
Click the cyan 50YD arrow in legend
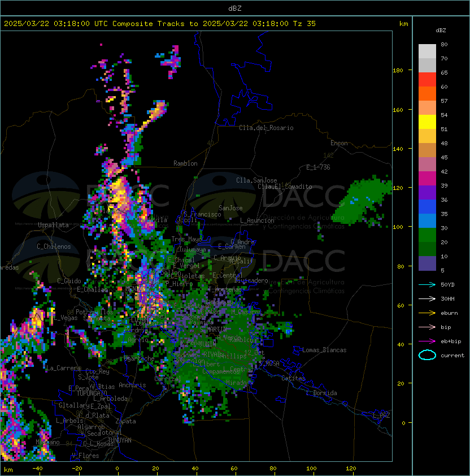coord(427,285)
